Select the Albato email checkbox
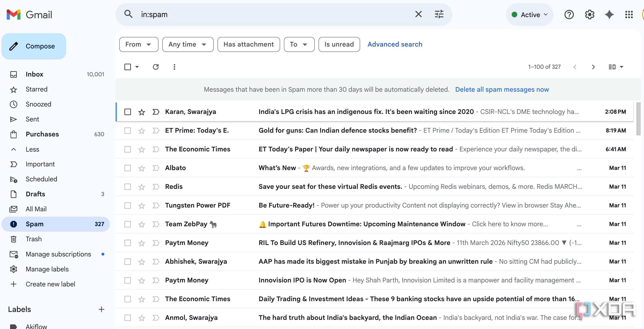 [127, 168]
